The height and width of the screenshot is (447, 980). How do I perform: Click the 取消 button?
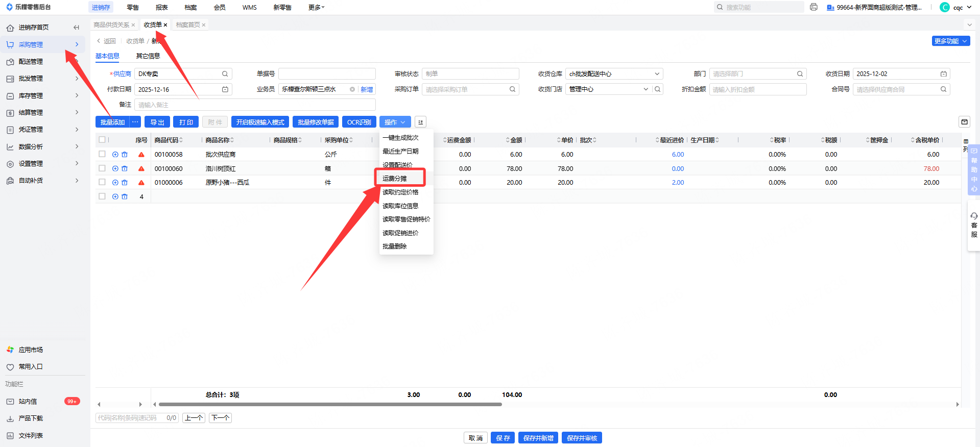point(475,438)
